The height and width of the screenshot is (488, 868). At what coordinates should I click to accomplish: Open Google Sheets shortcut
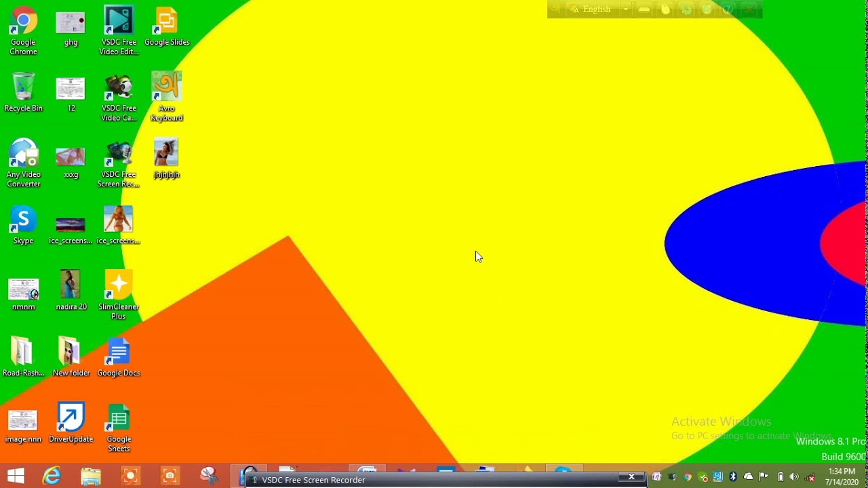click(119, 428)
